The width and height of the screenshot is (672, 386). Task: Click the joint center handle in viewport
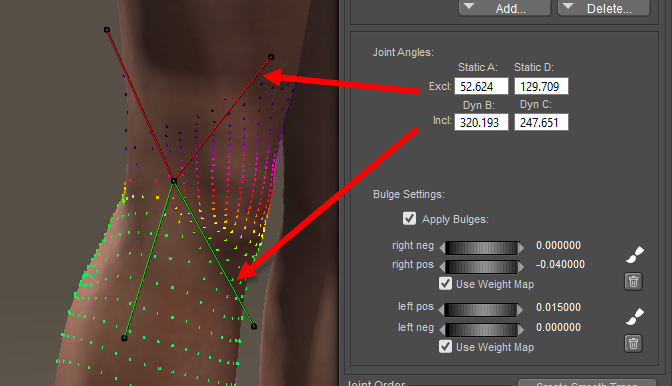174,181
